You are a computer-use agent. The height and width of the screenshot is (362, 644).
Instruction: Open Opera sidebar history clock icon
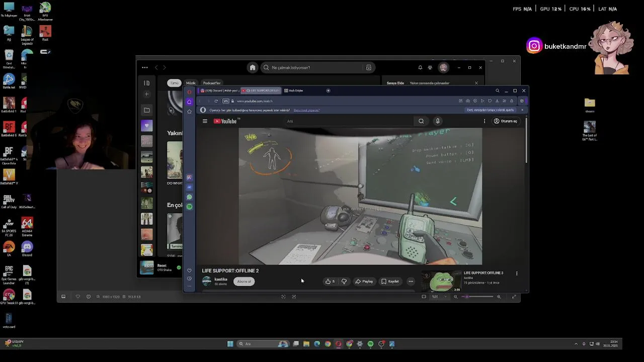[x=189, y=279]
